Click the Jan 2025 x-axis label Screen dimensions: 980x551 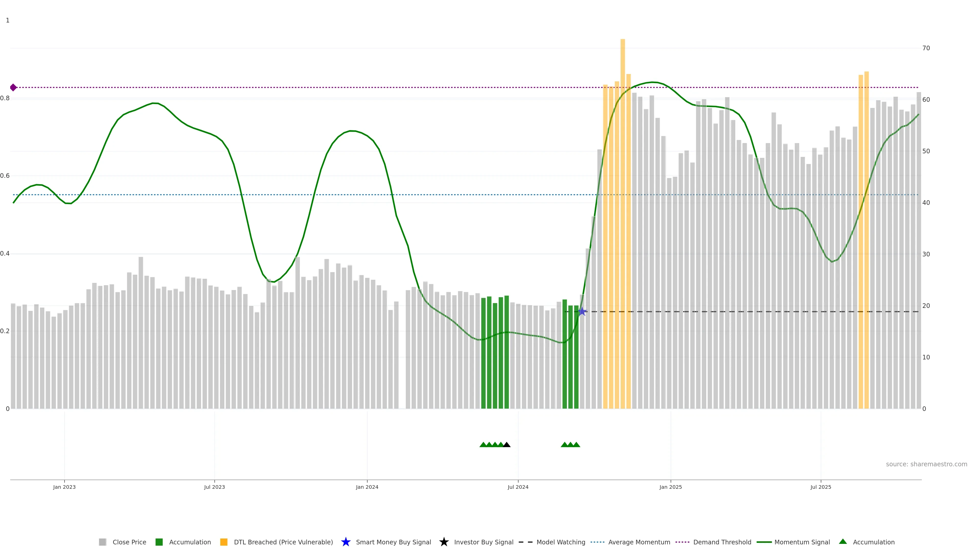tap(670, 487)
